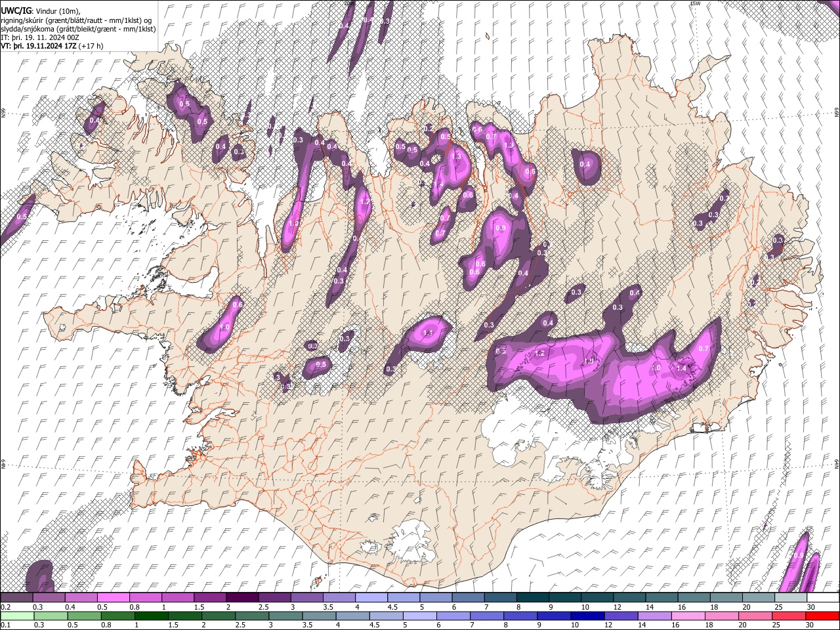Click lower legend deep blue swatch between 10 and 12
This screenshot has width=840, height=630.
tap(587, 616)
